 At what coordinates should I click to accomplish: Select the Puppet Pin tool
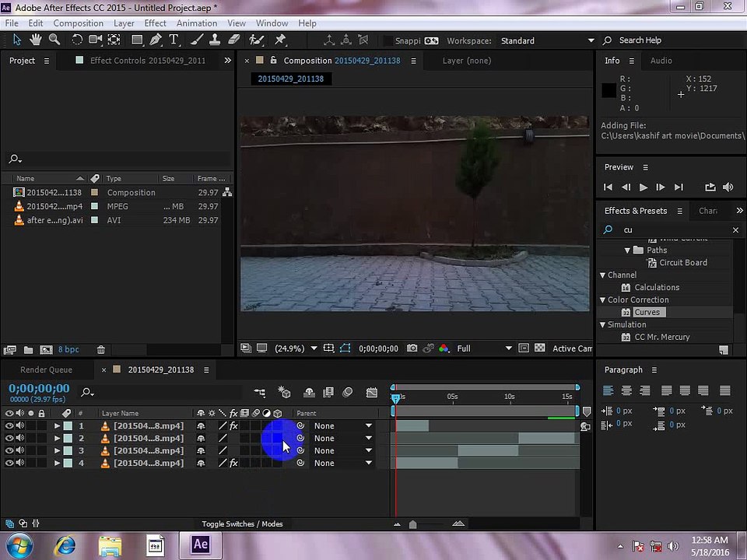pyautogui.click(x=280, y=40)
